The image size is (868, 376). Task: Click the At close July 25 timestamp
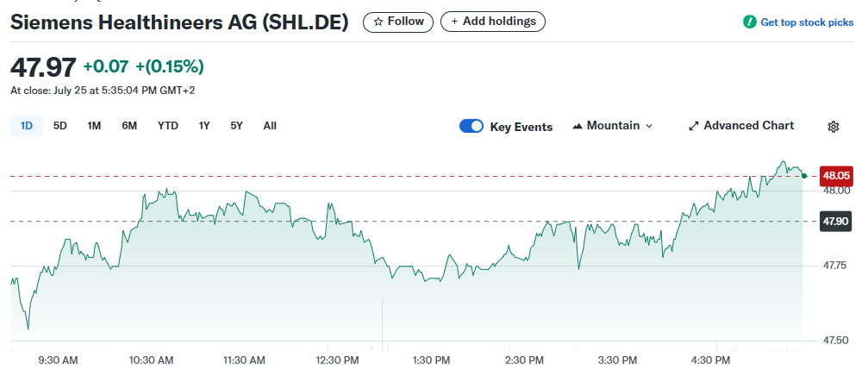tap(103, 91)
